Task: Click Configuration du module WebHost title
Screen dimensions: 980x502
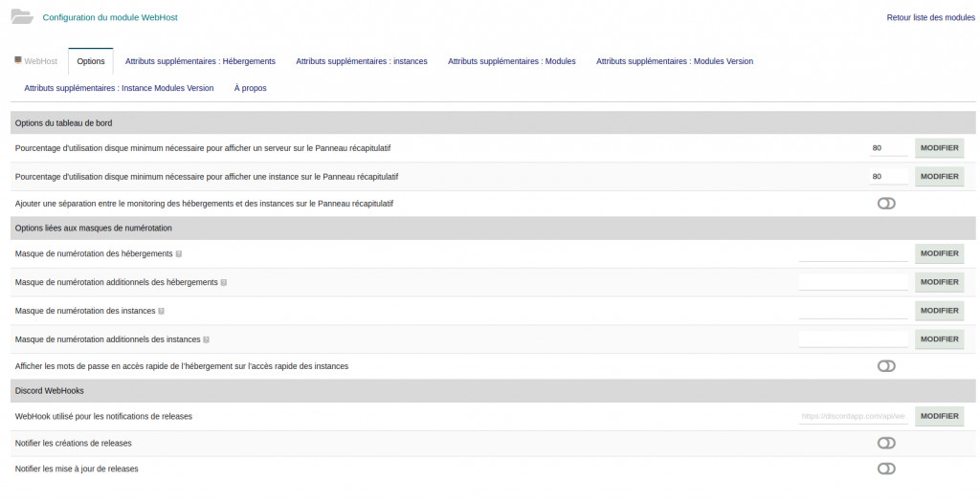Action: (x=110, y=17)
